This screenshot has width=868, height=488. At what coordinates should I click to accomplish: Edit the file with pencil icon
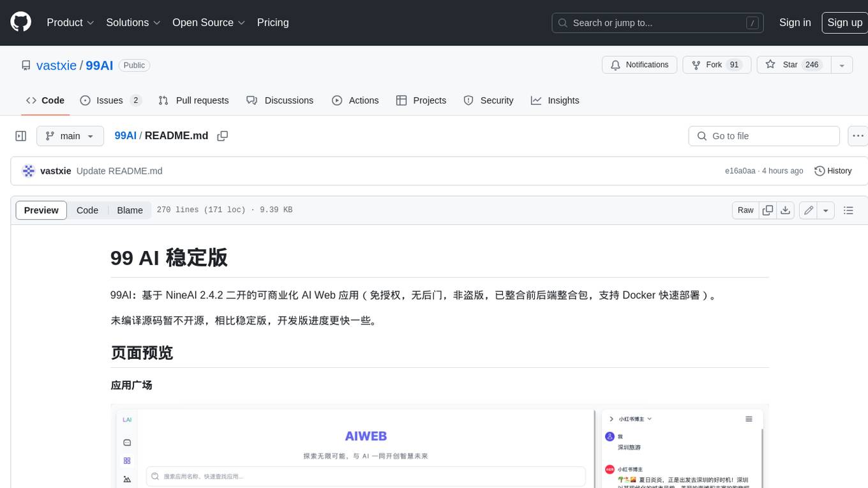pyautogui.click(x=809, y=210)
